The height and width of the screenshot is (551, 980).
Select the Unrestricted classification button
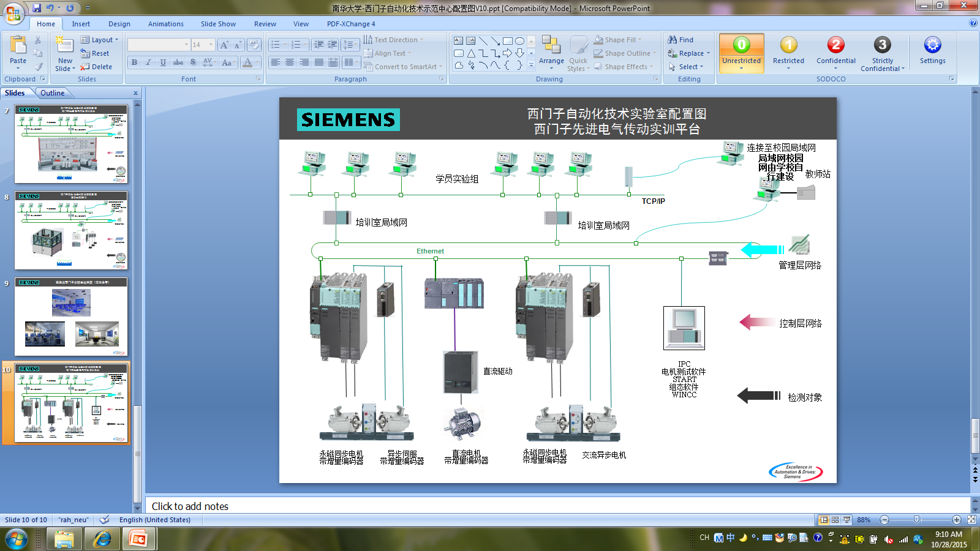tap(741, 53)
